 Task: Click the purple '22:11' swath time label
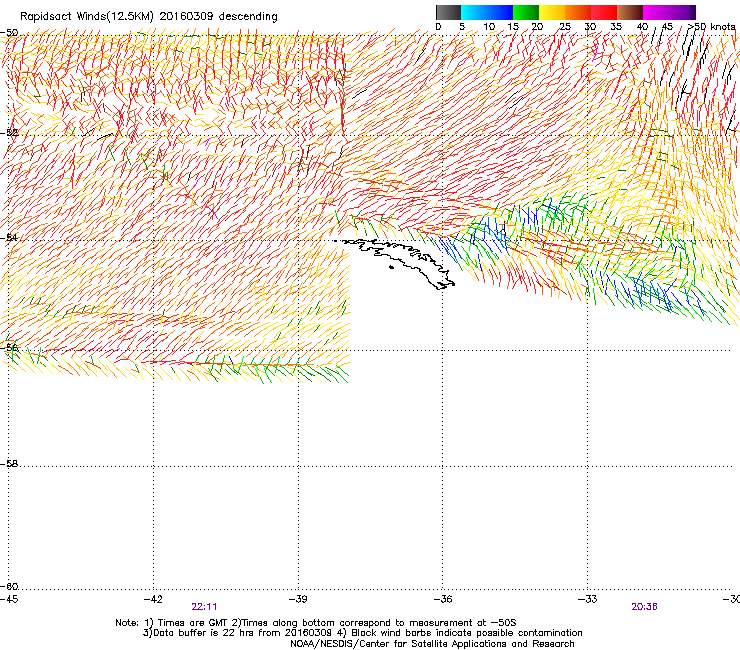click(x=204, y=607)
